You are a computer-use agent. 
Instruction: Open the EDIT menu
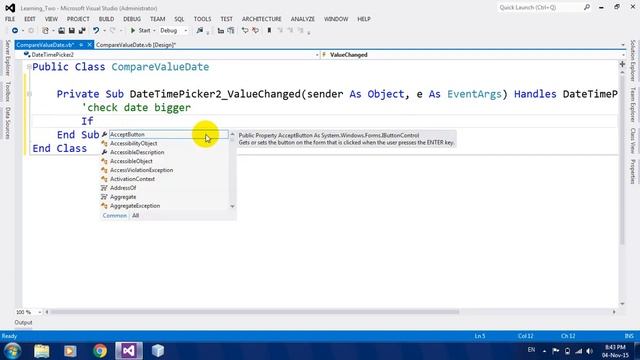coord(30,19)
